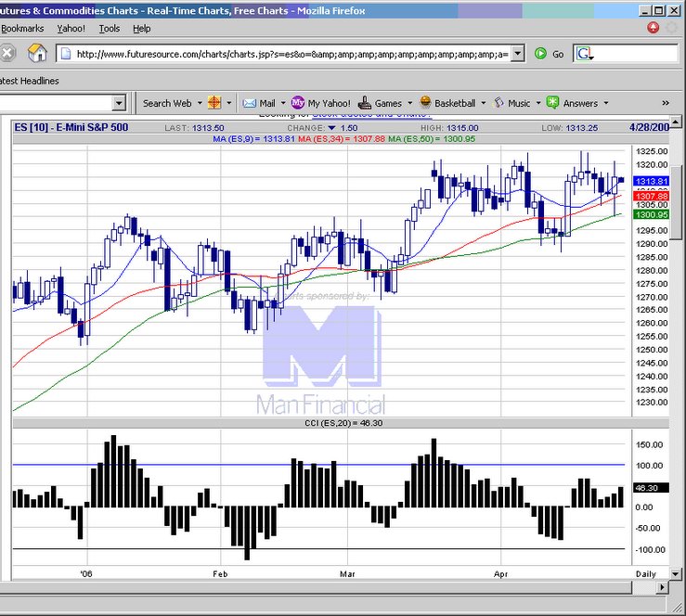Click the Stop loading button
686x616 pixels.
pyautogui.click(x=6, y=53)
